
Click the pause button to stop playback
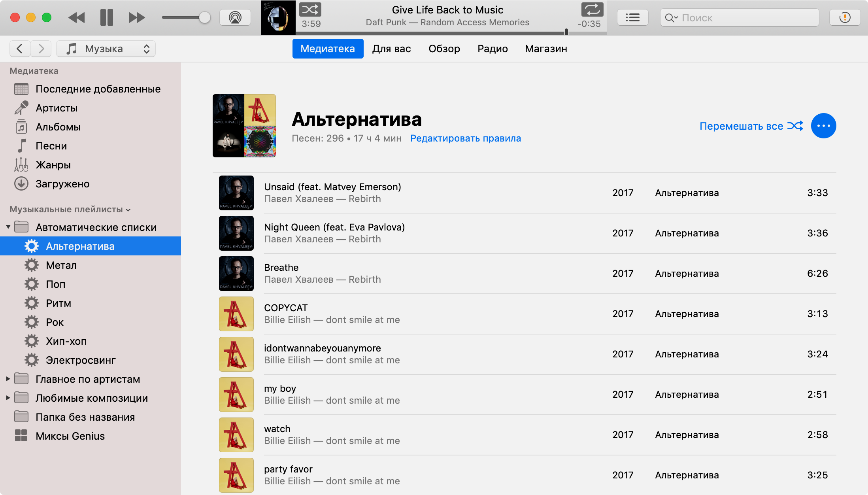click(x=107, y=16)
